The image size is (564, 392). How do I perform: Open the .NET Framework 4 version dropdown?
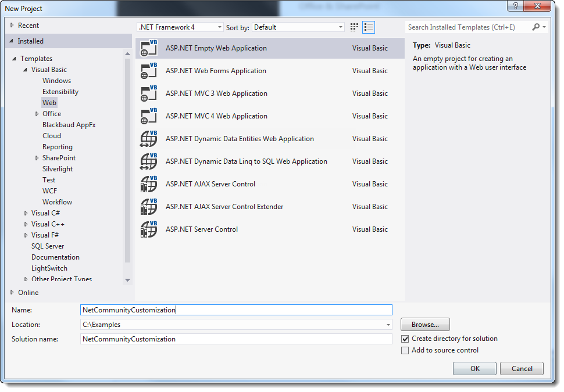click(x=180, y=27)
